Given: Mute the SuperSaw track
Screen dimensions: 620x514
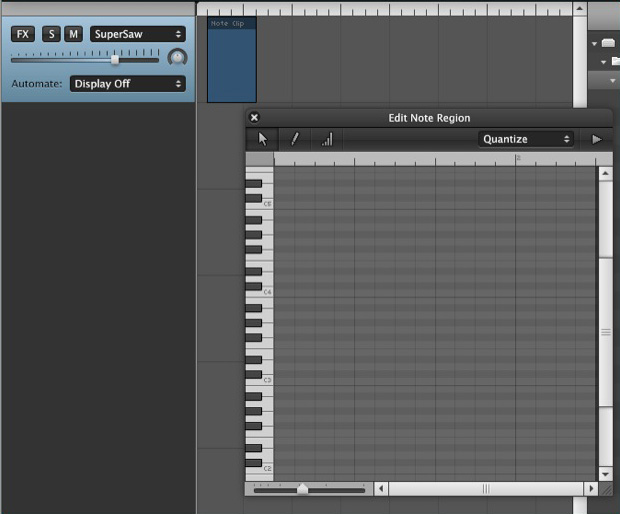Looking at the screenshot, I should (x=74, y=34).
